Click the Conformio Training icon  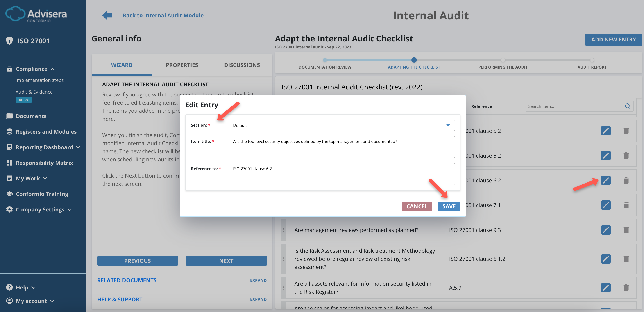tap(9, 194)
